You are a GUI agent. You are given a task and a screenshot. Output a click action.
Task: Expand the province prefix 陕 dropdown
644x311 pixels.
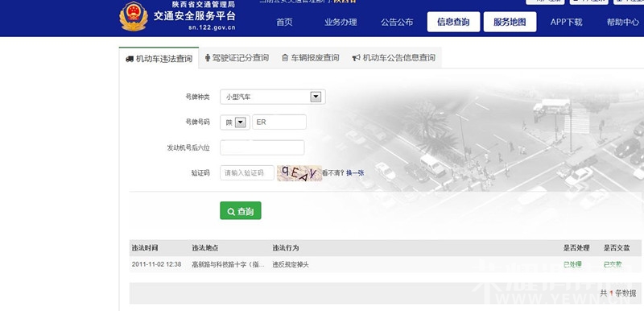click(240, 122)
